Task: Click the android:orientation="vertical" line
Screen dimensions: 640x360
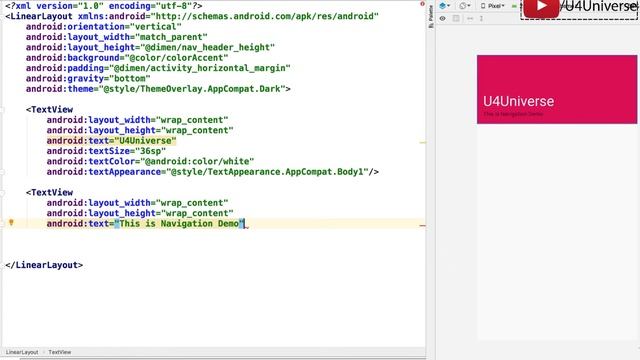Action: [103, 27]
